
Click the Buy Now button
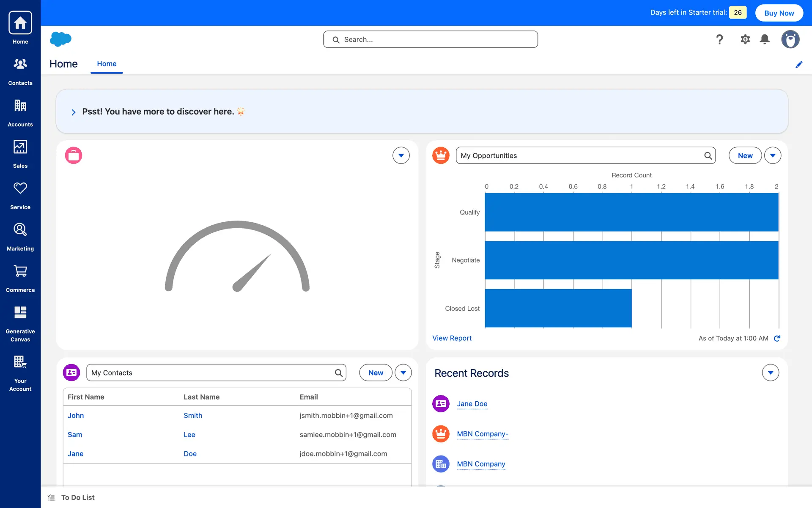click(x=779, y=13)
